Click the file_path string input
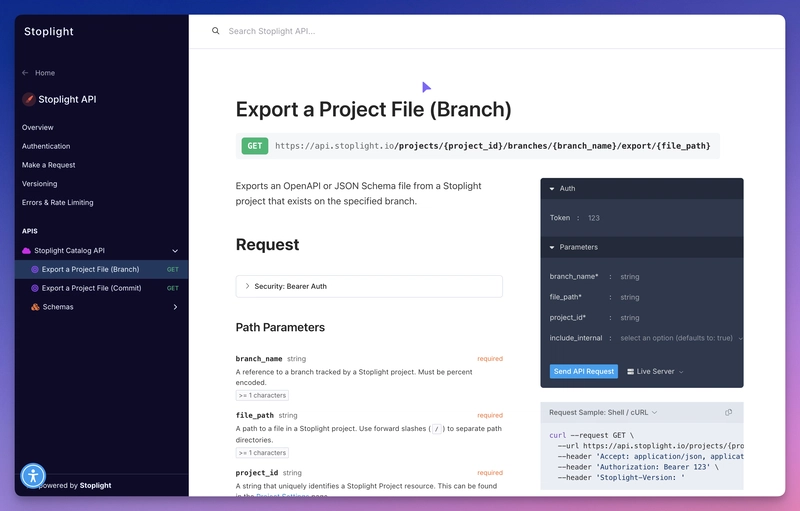The width and height of the screenshot is (800, 511). click(630, 297)
